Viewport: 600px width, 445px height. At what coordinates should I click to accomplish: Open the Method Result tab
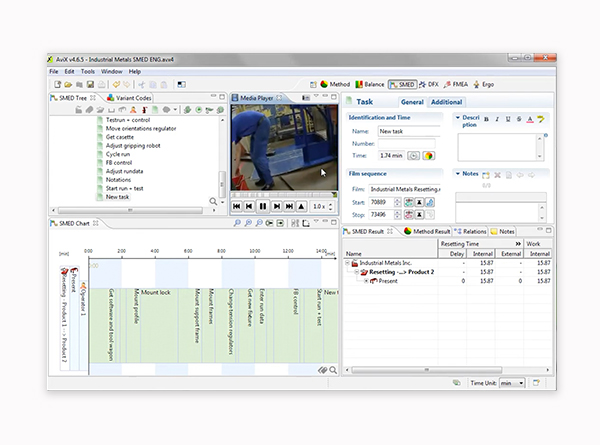click(432, 231)
